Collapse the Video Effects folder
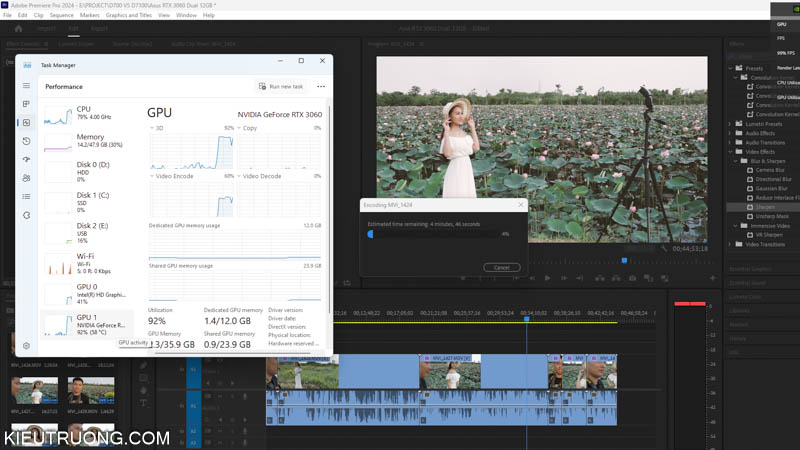 730,152
